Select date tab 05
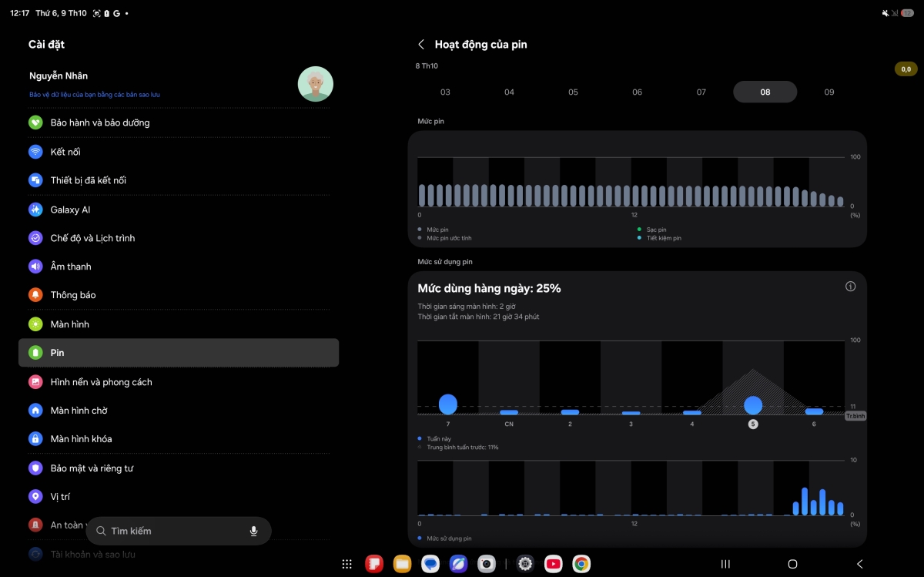The image size is (924, 577). point(573,92)
